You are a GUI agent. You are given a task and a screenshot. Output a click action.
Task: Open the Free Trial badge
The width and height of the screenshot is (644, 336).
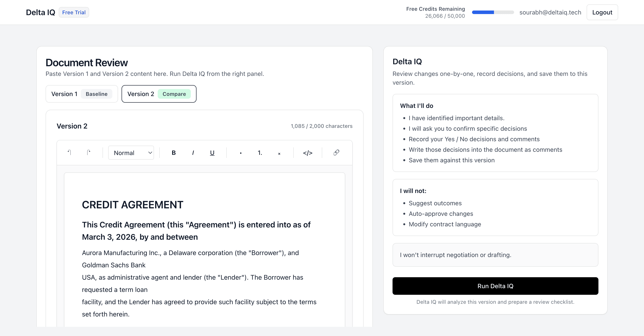tap(74, 12)
